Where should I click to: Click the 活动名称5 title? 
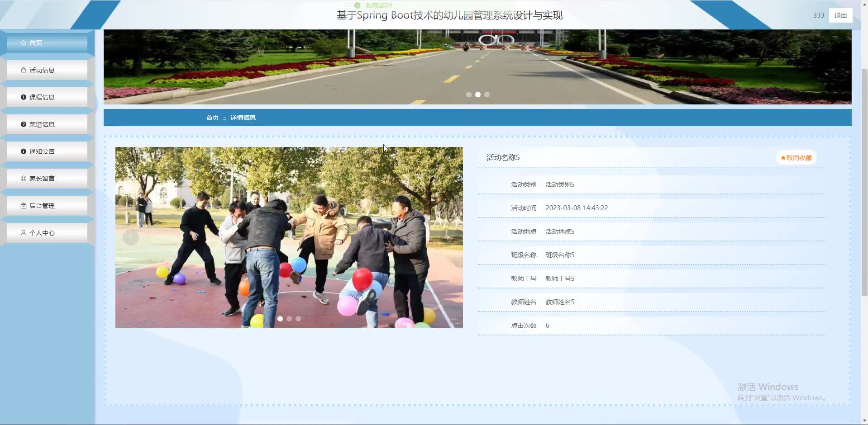[x=503, y=157]
